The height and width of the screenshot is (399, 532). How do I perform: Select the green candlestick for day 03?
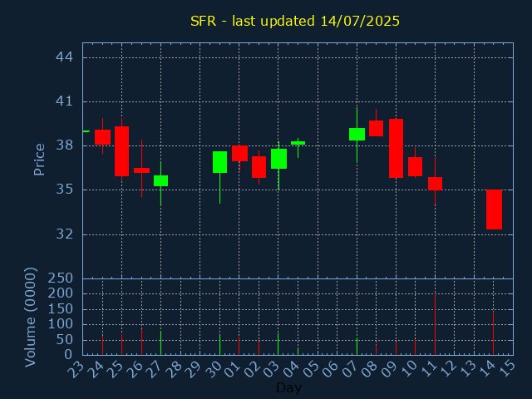pyautogui.click(x=278, y=159)
